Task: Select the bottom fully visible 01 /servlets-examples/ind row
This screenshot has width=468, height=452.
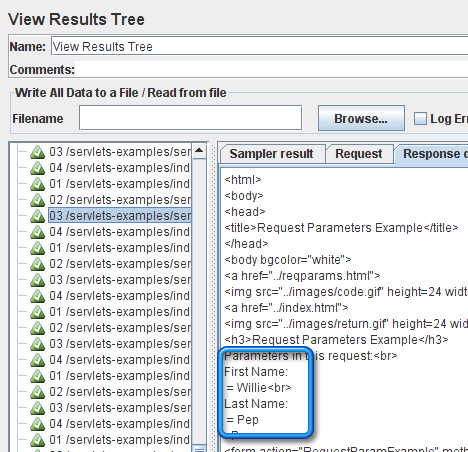Action: (120, 440)
